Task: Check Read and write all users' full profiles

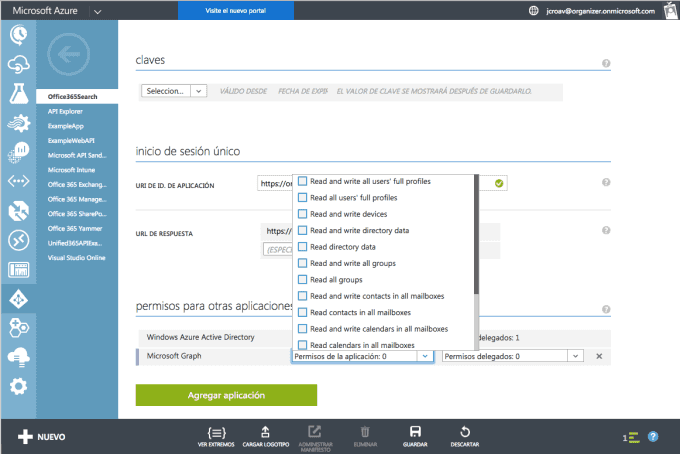Action: pos(303,181)
